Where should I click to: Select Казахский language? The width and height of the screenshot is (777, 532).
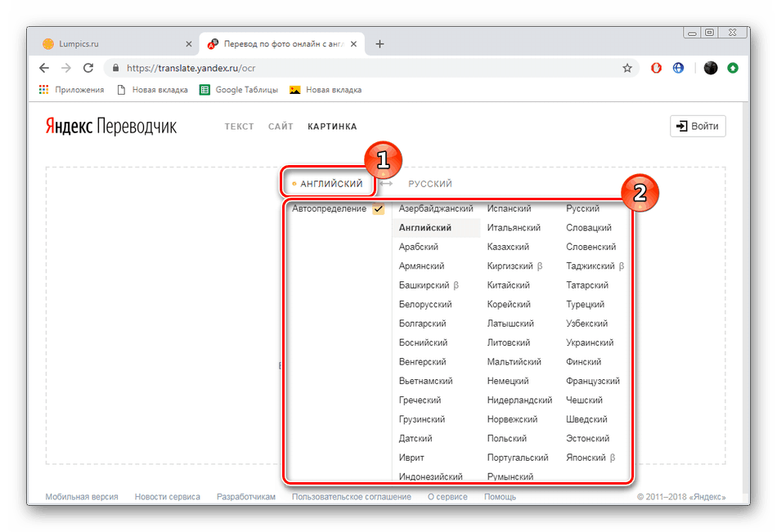click(x=508, y=247)
